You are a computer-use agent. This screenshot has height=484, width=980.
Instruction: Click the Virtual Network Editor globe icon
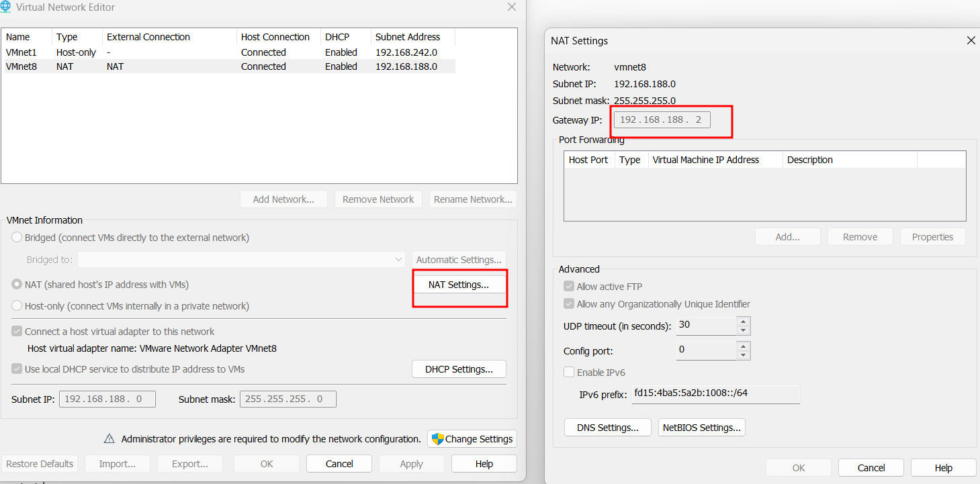tap(7, 7)
